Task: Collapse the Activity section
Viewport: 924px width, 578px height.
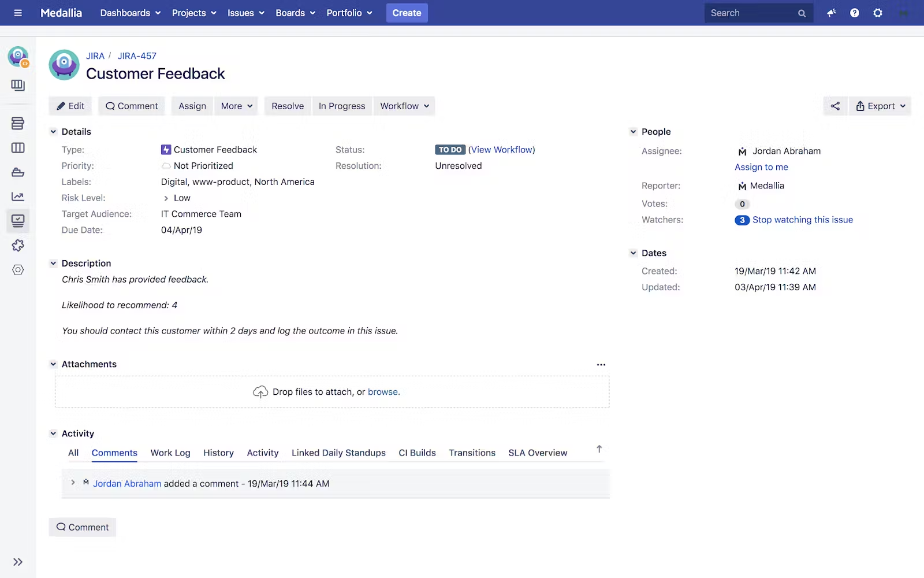Action: pos(53,433)
